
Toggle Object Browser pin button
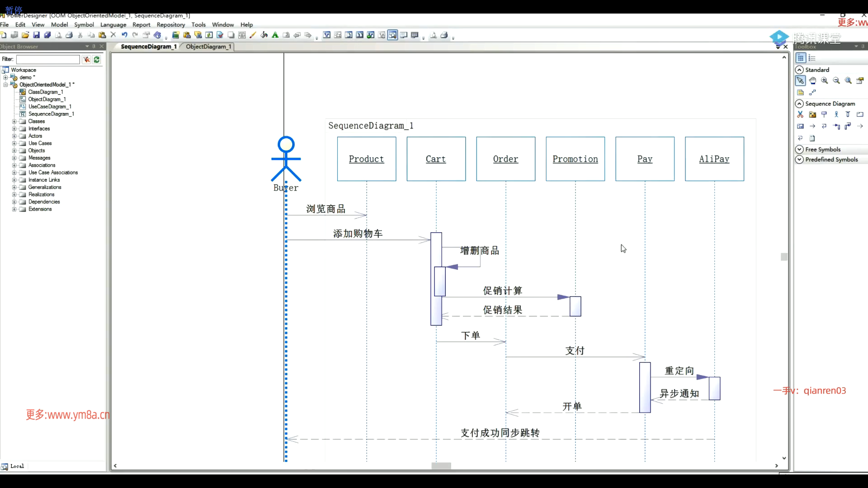(94, 47)
